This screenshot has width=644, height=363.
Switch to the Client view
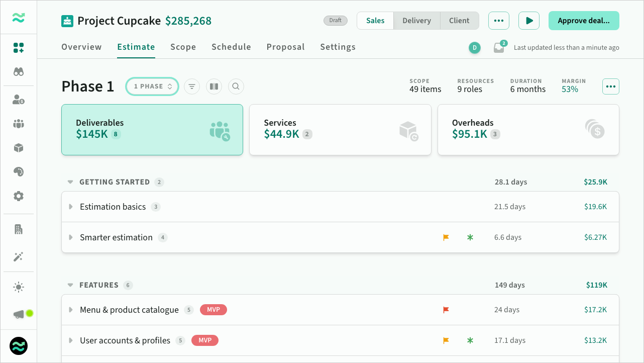[460, 21]
